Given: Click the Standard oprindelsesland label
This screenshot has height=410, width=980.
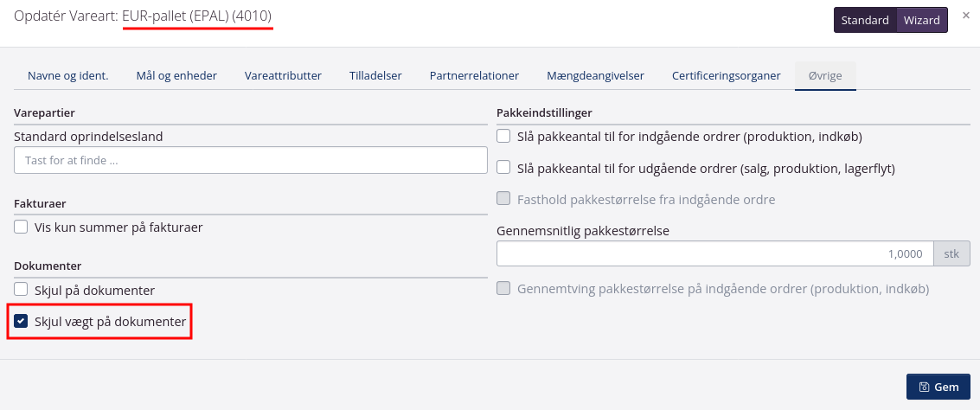Looking at the screenshot, I should click(88, 137).
